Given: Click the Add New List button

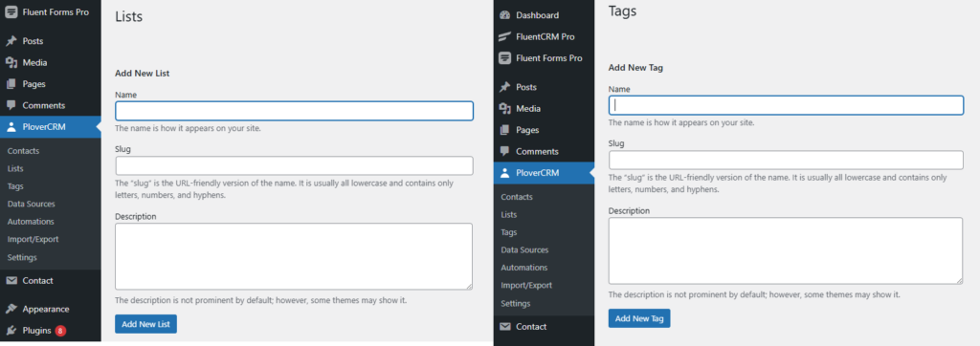Looking at the screenshot, I should click(x=145, y=324).
